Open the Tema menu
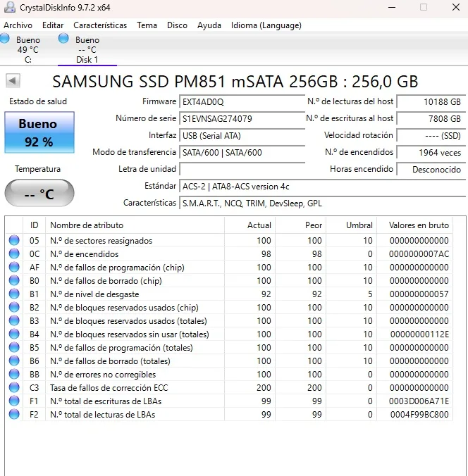This screenshot has height=476, width=468. 147,25
